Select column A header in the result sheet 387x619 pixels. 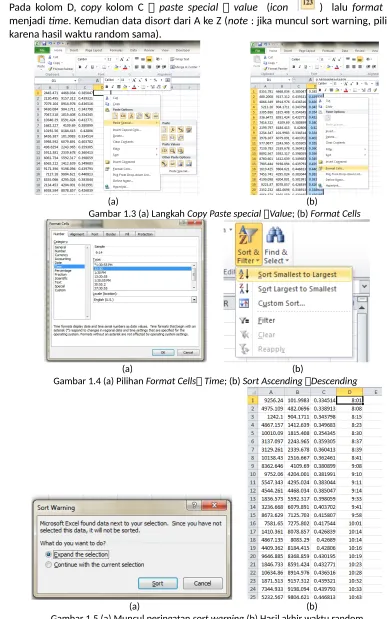[x=271, y=392]
